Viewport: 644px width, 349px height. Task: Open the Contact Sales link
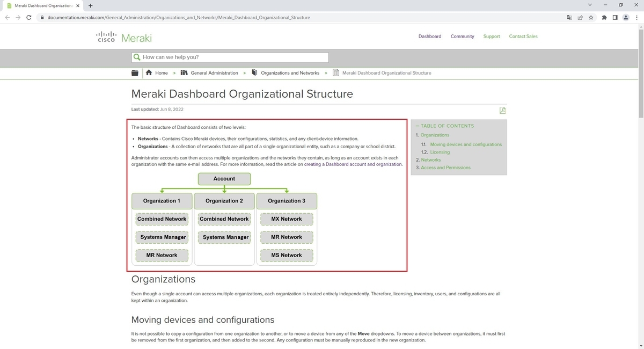pos(523,36)
